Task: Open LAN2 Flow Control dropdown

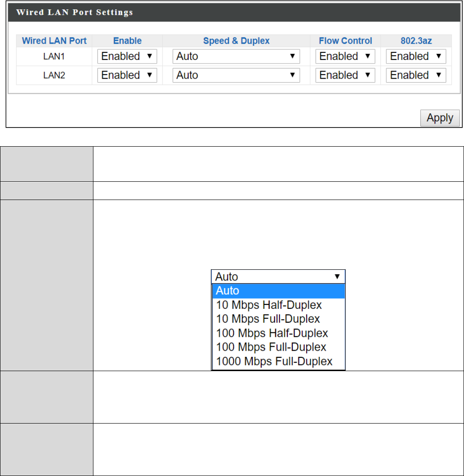Action: [x=345, y=75]
